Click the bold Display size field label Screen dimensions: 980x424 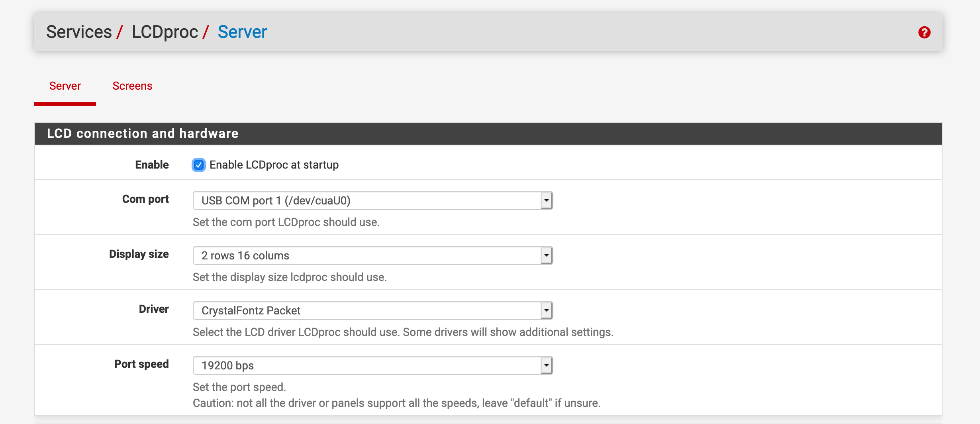139,254
